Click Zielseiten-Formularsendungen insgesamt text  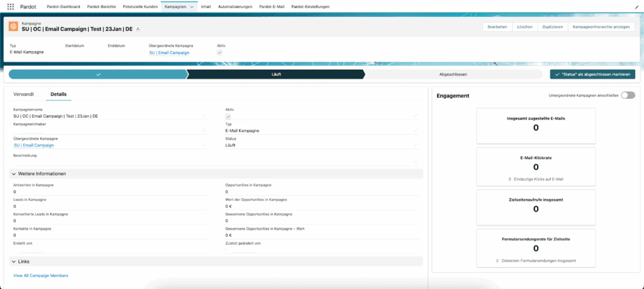(x=538, y=261)
